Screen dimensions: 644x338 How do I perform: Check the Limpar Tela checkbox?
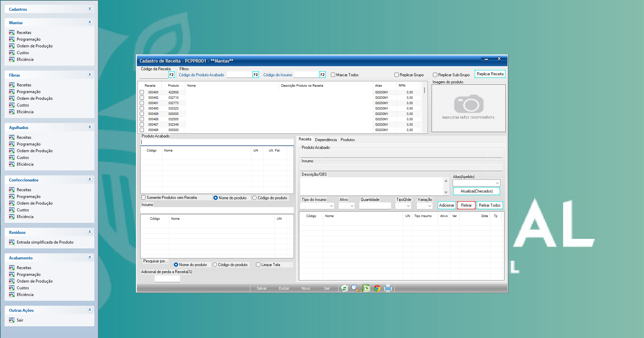258,265
